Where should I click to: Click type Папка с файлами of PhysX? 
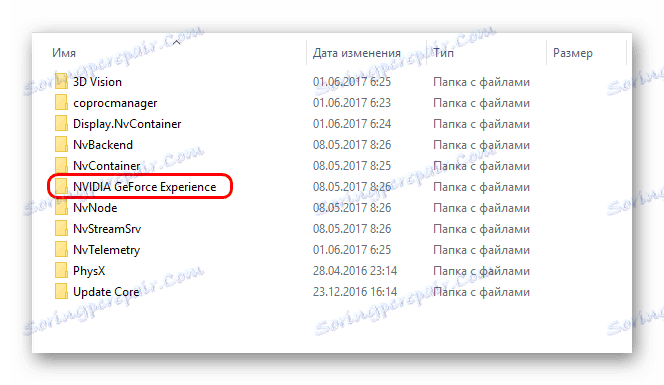click(481, 271)
